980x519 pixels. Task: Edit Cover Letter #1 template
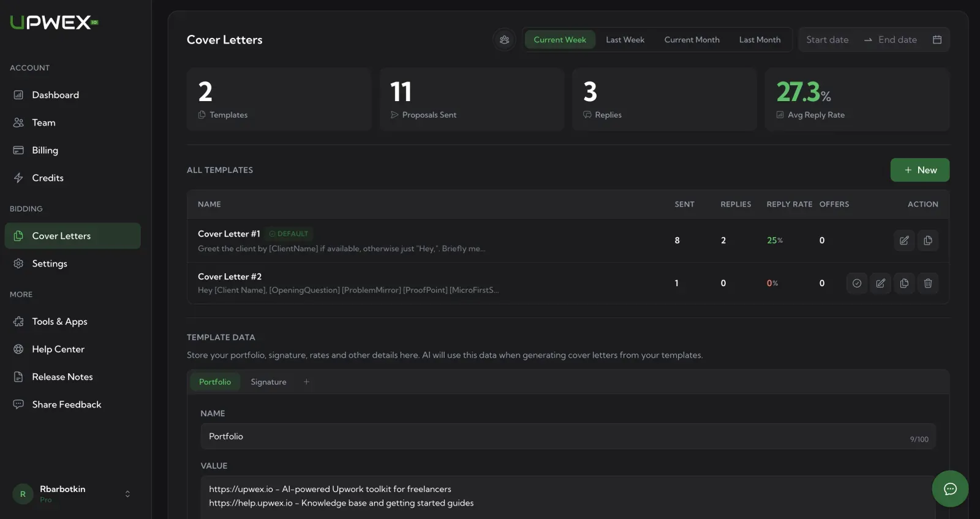point(904,240)
